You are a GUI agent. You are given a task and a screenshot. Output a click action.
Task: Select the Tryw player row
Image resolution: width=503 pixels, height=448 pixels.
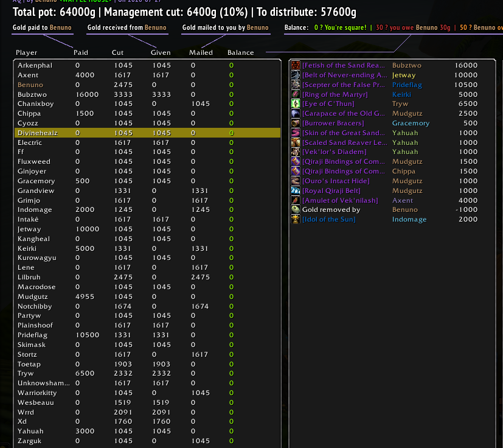click(x=148, y=373)
